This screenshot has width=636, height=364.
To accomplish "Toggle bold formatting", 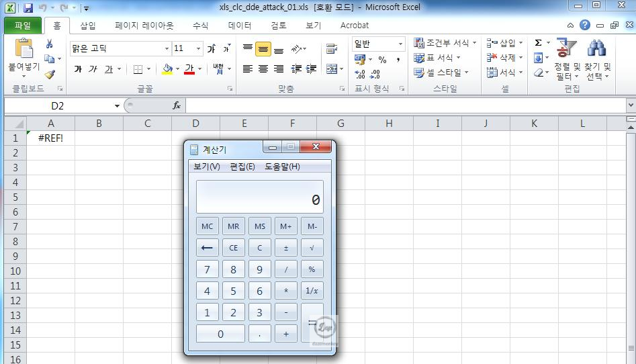I will pos(78,69).
